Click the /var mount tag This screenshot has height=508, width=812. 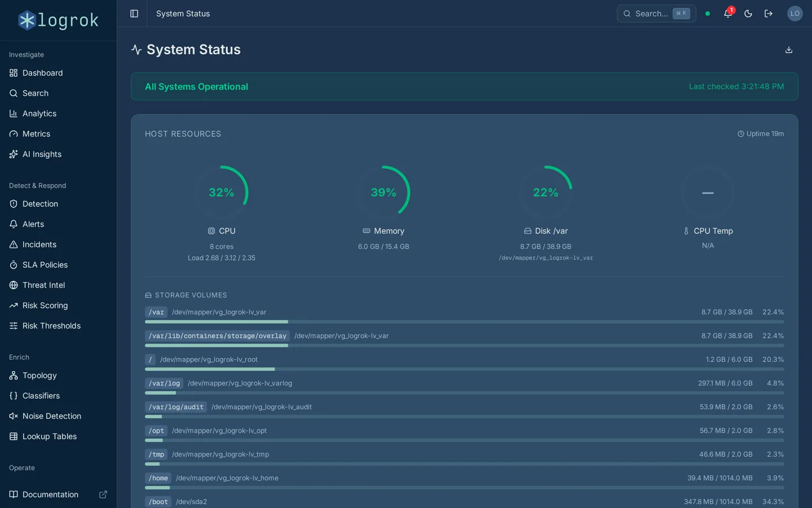tap(156, 312)
